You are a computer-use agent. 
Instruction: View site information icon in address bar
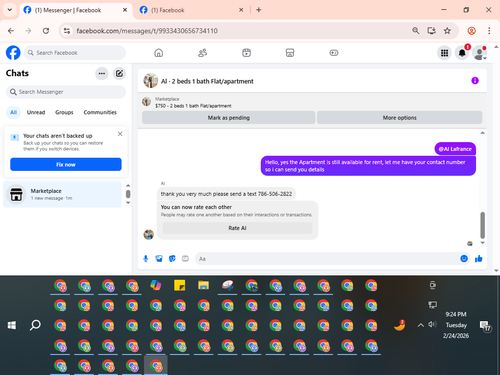coord(67,31)
